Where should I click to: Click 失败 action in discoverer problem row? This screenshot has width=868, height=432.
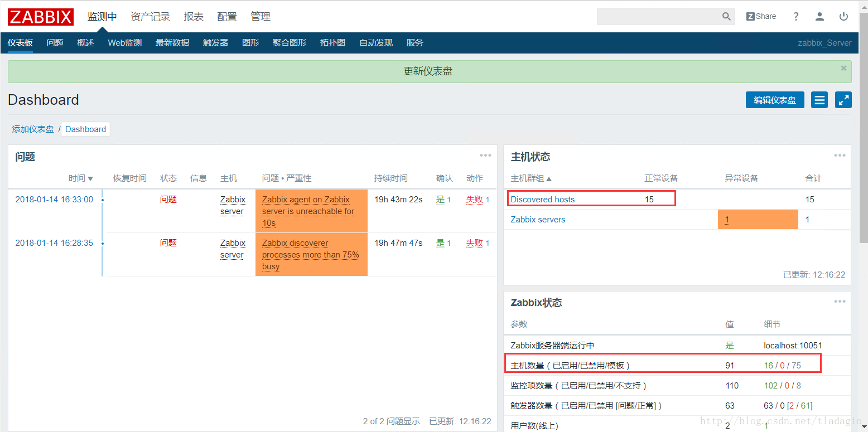point(474,243)
